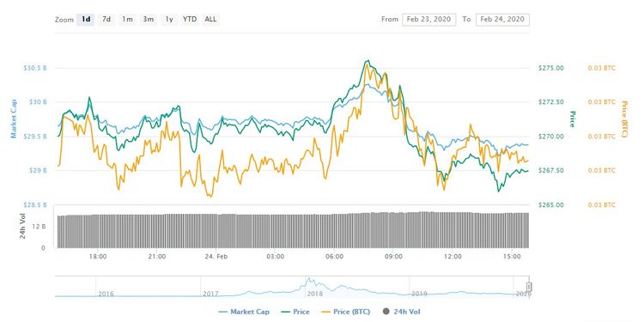Switch zoom to 3m
The width and height of the screenshot is (644, 322).
pyautogui.click(x=148, y=19)
